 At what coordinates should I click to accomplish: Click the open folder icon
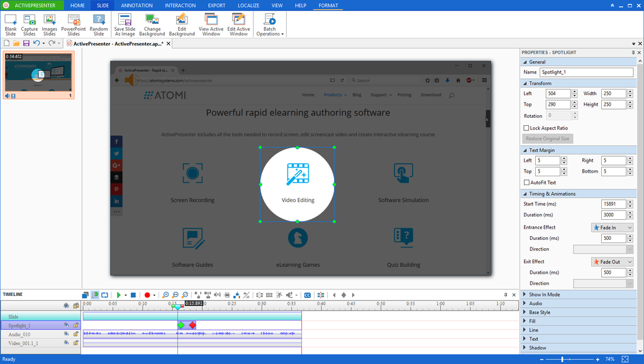tap(16, 43)
